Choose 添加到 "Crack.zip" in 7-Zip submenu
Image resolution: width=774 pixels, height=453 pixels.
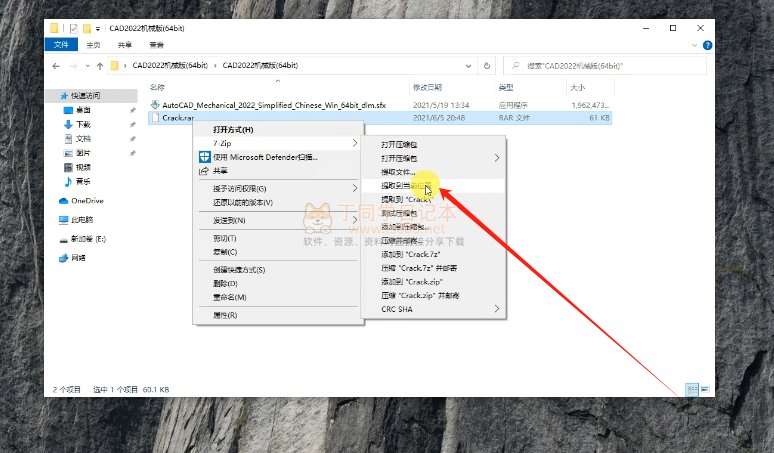tap(433, 282)
